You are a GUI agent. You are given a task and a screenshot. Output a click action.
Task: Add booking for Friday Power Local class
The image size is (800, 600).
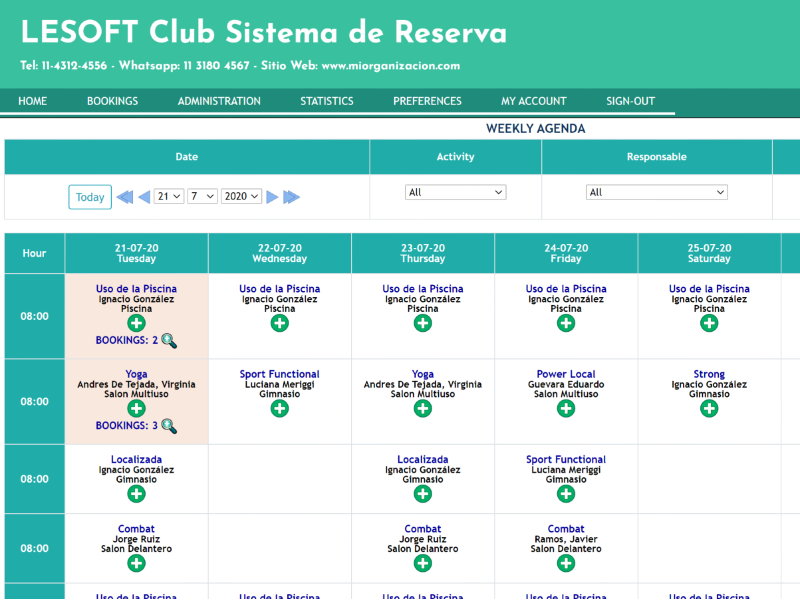tap(566, 409)
